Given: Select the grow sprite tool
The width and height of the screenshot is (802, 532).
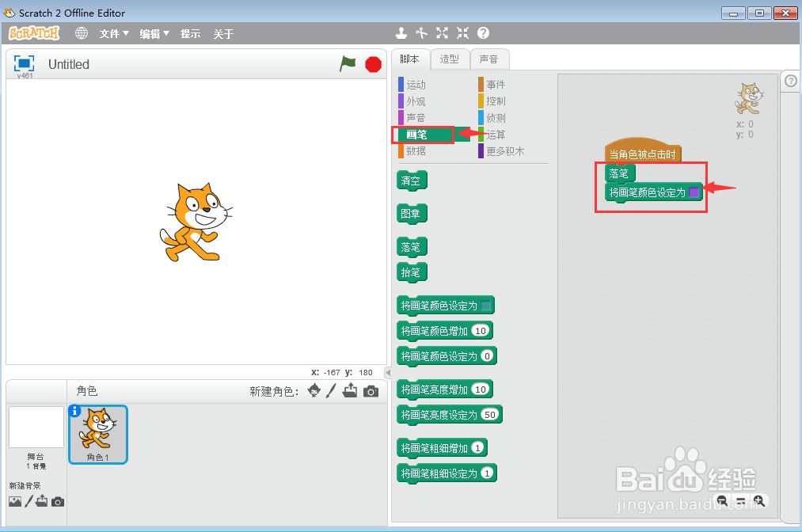Looking at the screenshot, I should coord(441,33).
